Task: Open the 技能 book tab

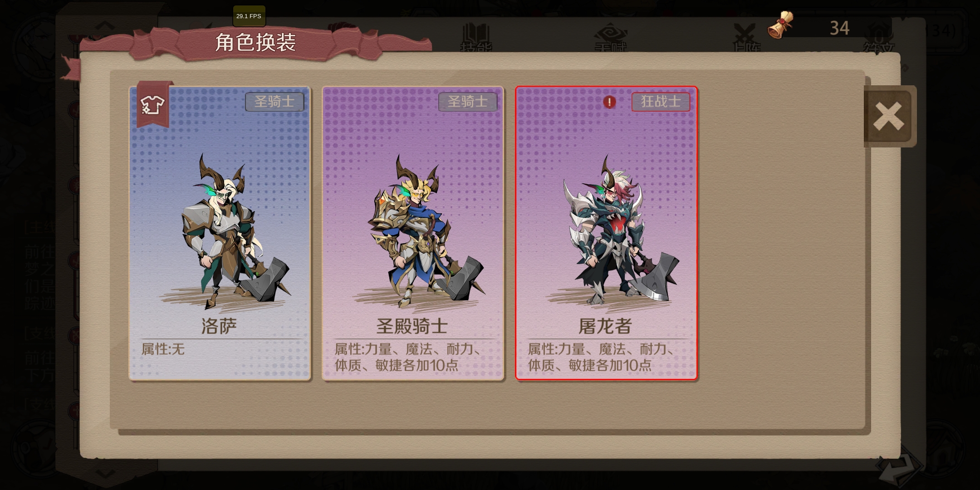Action: click(475, 37)
